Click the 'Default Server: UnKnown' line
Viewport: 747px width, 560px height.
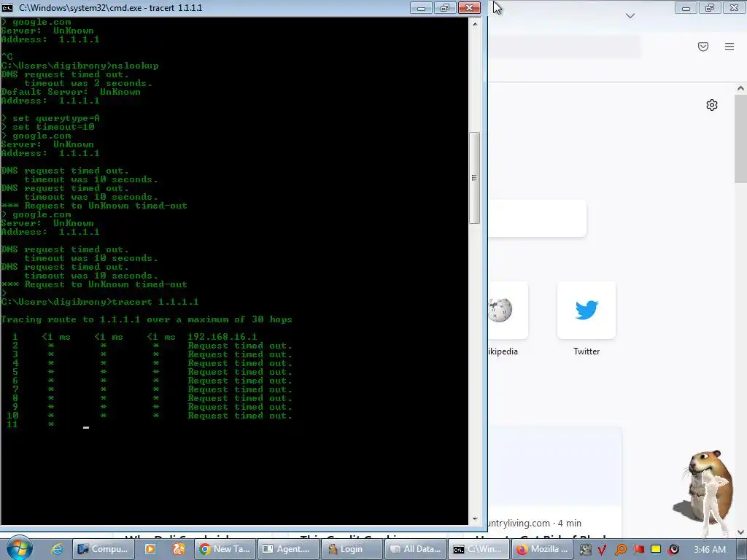tap(71, 92)
